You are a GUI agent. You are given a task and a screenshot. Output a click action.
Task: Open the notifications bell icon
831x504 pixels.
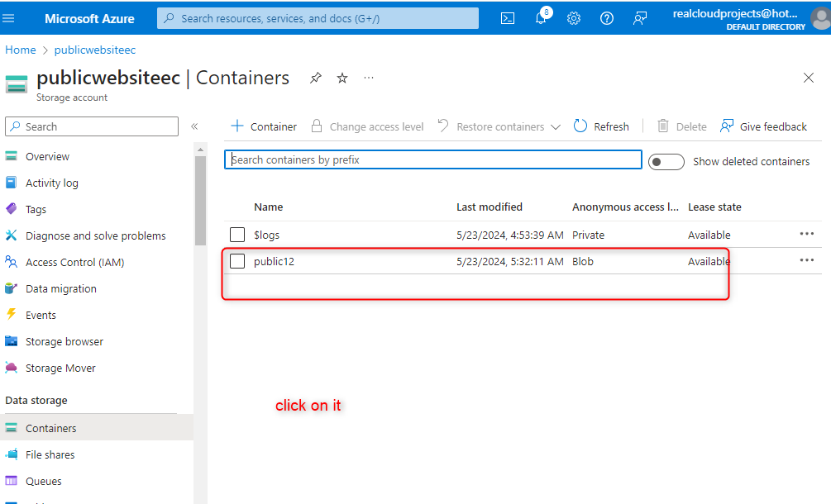pyautogui.click(x=541, y=18)
